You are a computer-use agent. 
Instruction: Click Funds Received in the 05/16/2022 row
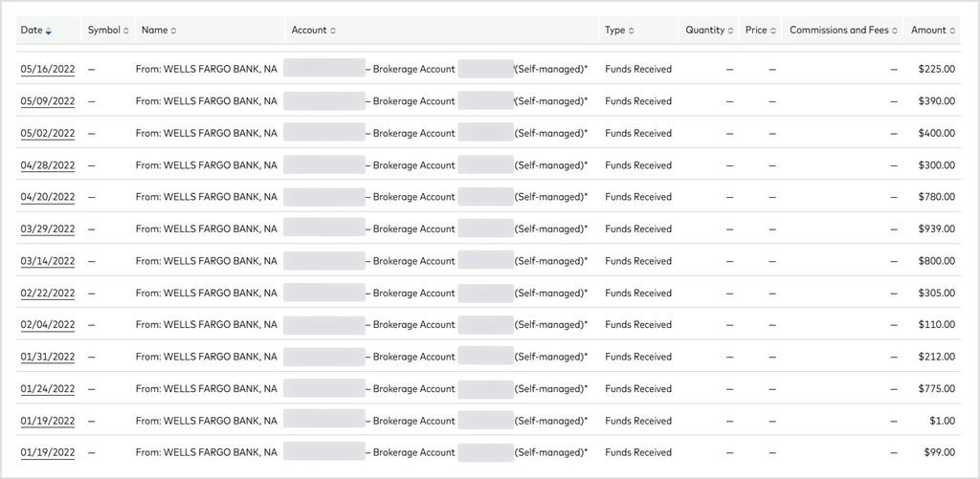pos(638,70)
